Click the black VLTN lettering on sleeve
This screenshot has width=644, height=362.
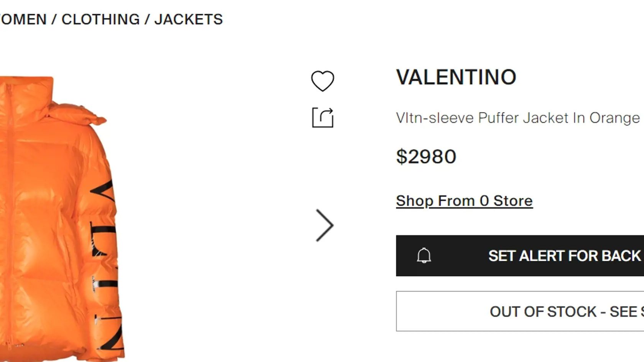103,264
